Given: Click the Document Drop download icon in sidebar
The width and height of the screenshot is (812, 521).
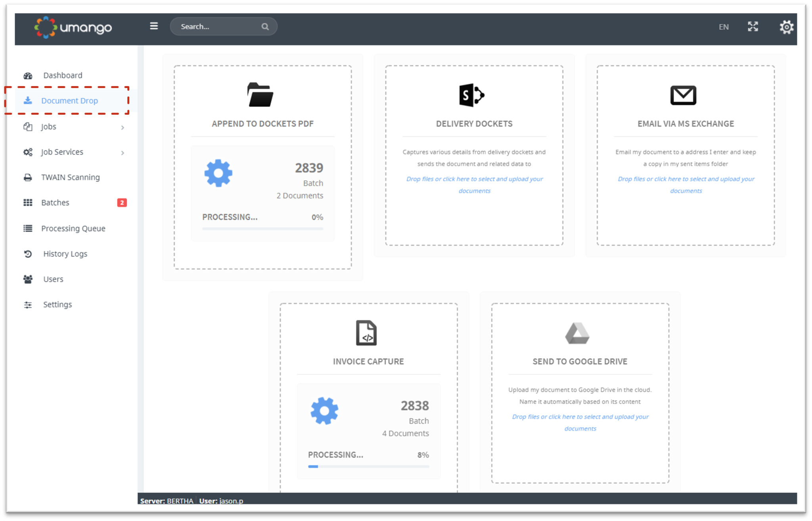Looking at the screenshot, I should click(27, 100).
